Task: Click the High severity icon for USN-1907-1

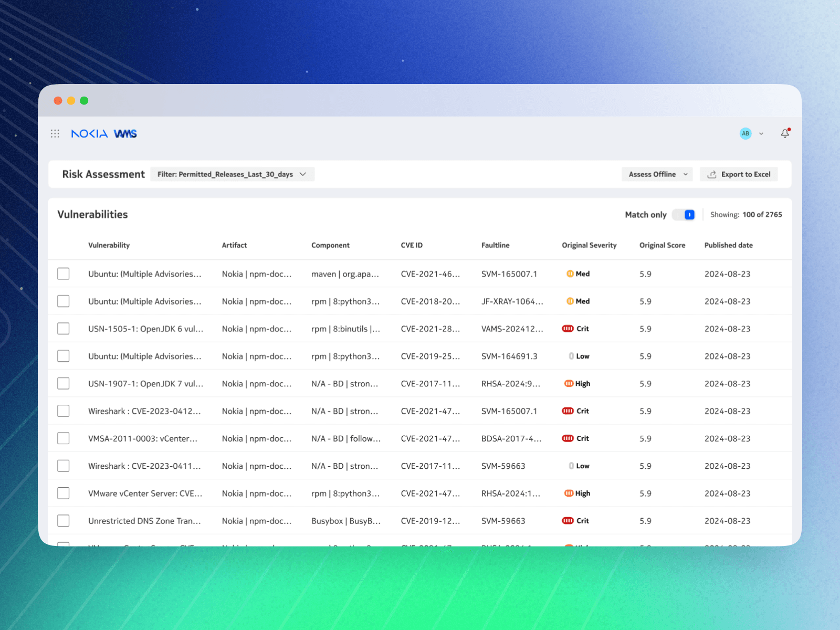Action: (x=569, y=384)
